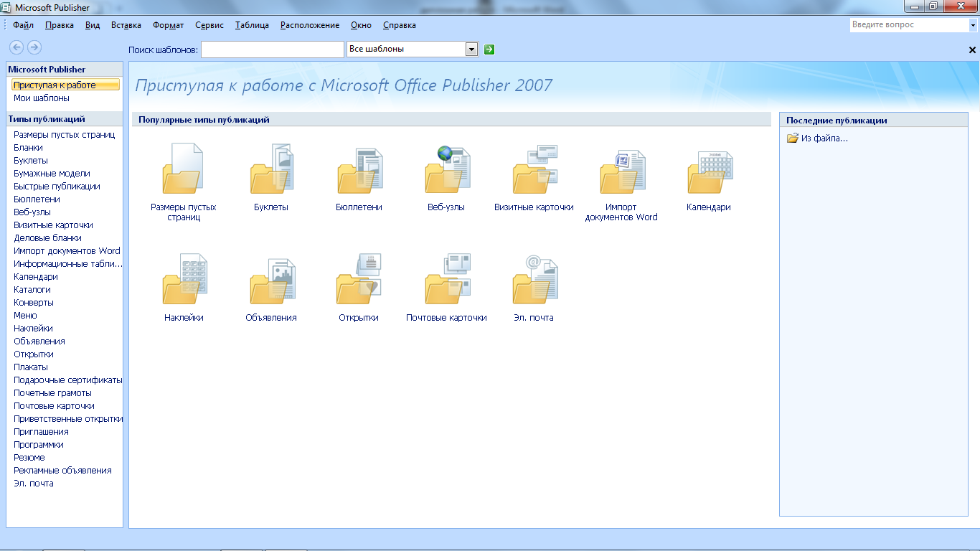The image size is (980, 551).
Task: Open the Расположение menu
Action: click(310, 25)
